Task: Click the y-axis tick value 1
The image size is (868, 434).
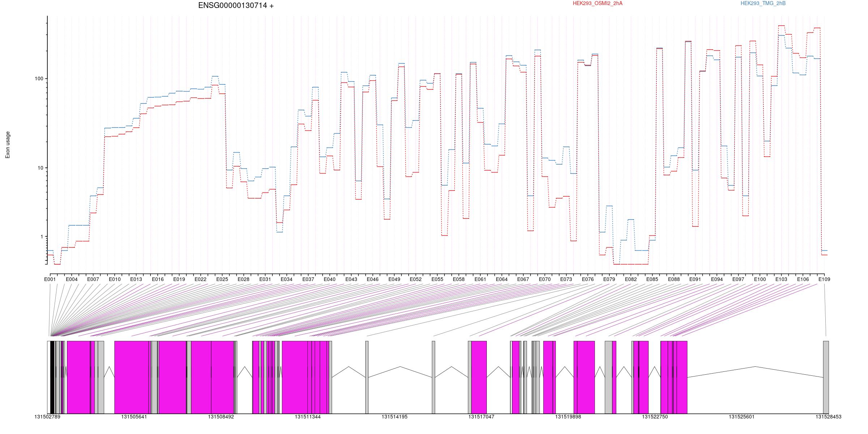Action: [x=42, y=237]
